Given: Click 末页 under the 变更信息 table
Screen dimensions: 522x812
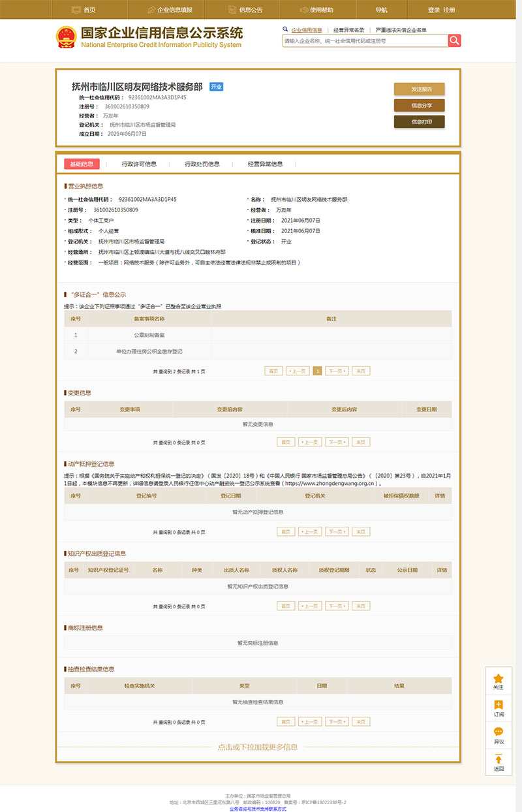Looking at the screenshot, I should tap(361, 442).
